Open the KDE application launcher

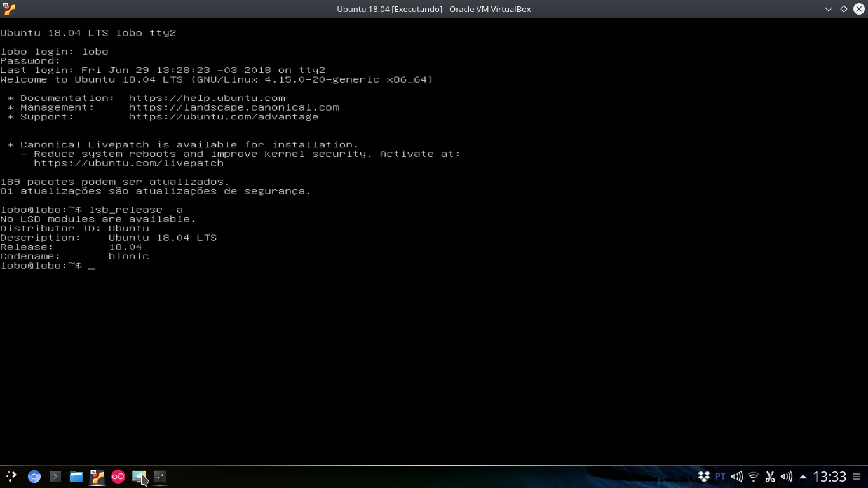pos(11,476)
